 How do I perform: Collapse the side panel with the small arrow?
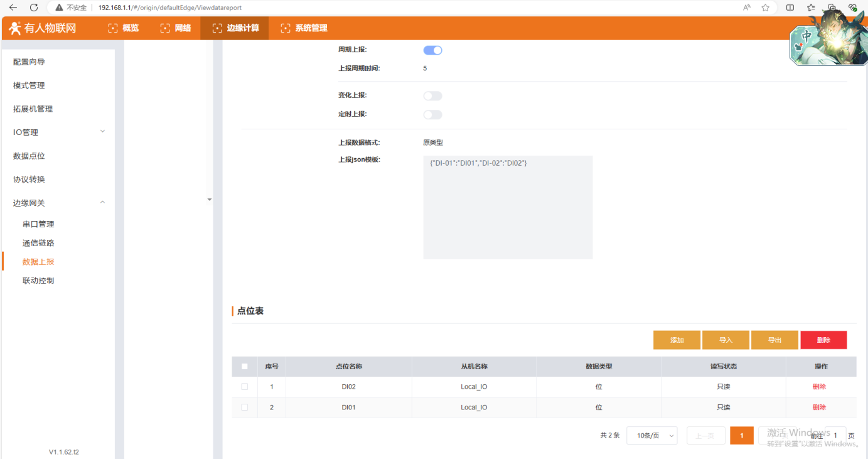tap(210, 200)
